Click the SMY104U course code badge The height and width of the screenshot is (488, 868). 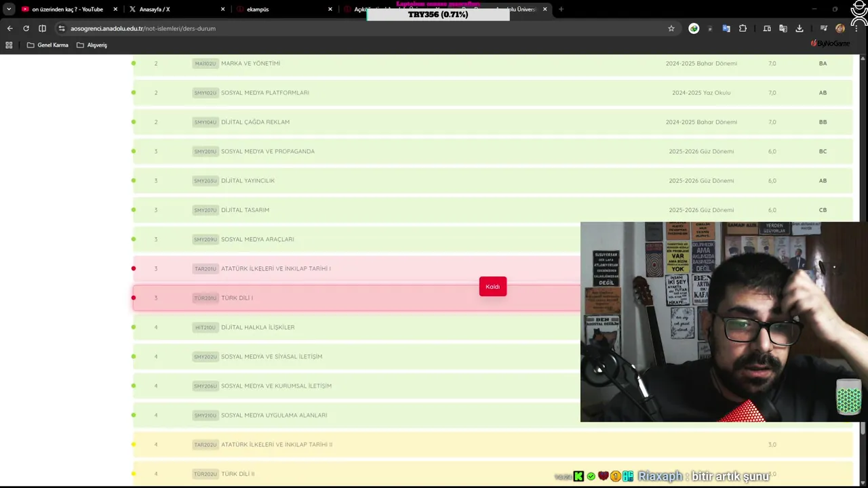pos(205,122)
